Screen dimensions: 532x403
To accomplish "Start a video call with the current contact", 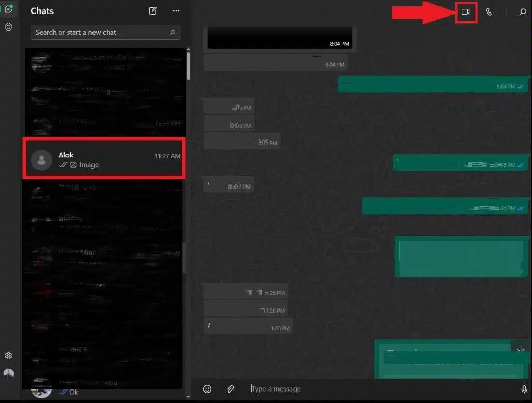I will pyautogui.click(x=465, y=11).
